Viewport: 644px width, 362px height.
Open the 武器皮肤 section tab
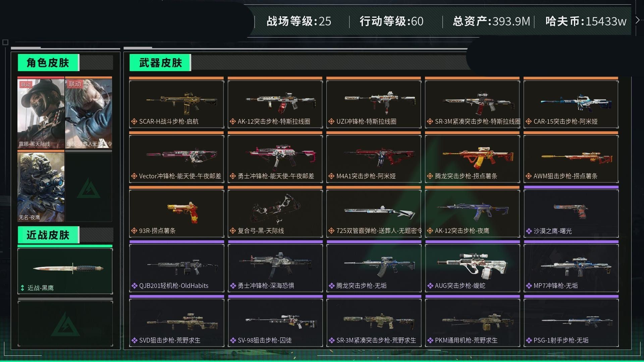click(x=160, y=63)
